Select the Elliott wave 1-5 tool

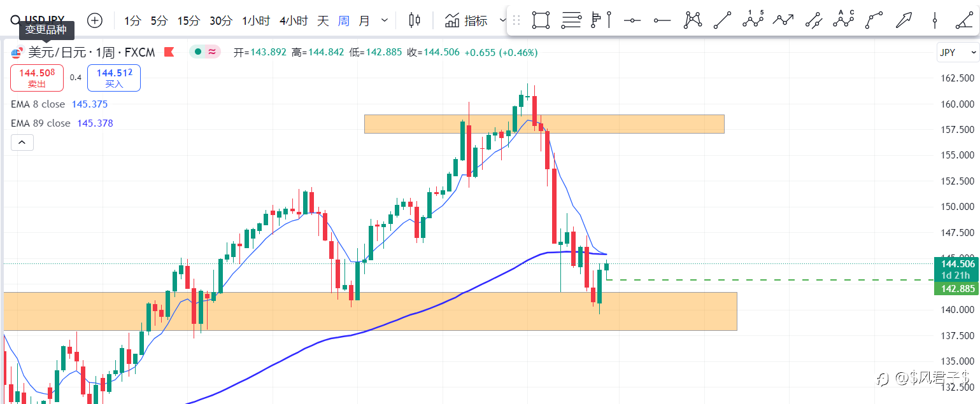[753, 20]
